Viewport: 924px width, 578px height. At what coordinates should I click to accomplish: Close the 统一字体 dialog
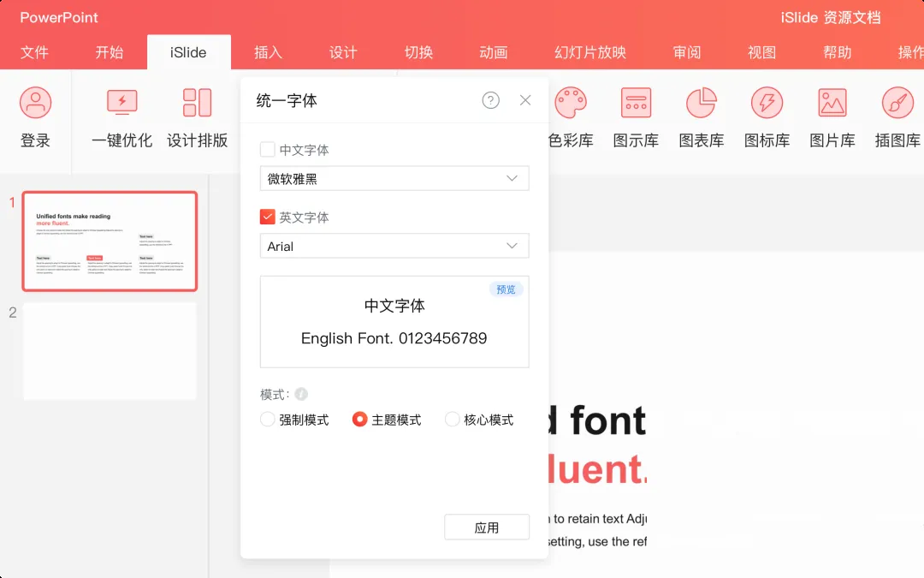click(525, 100)
